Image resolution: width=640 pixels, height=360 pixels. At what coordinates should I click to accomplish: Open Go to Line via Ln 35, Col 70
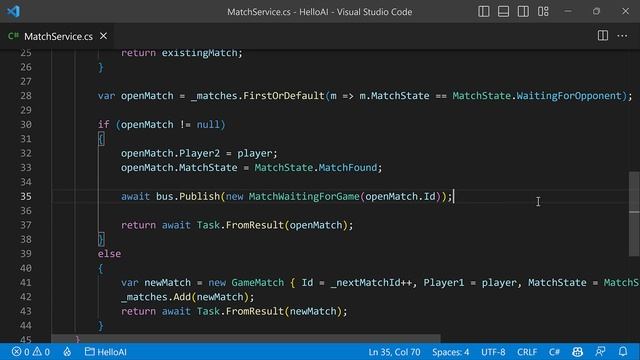394,352
